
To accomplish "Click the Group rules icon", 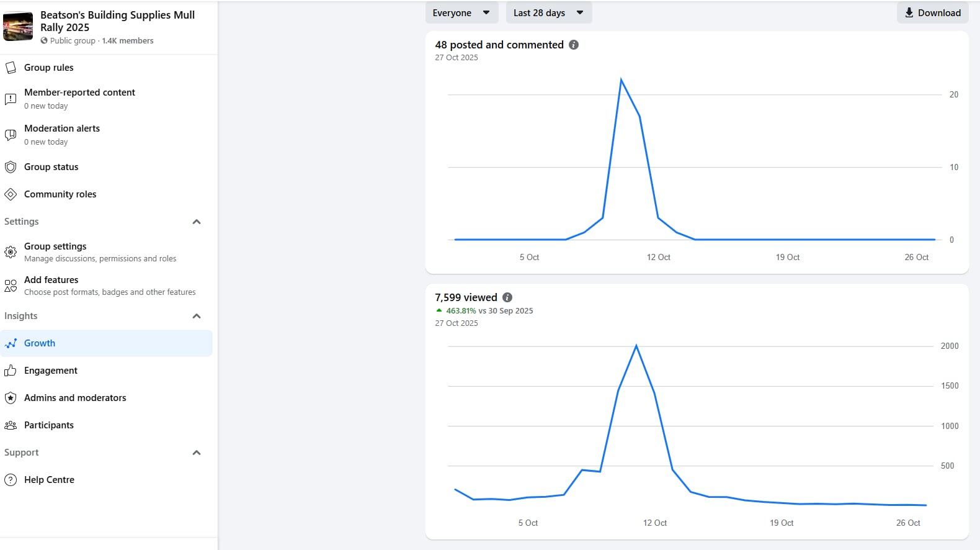I will 11,68.
